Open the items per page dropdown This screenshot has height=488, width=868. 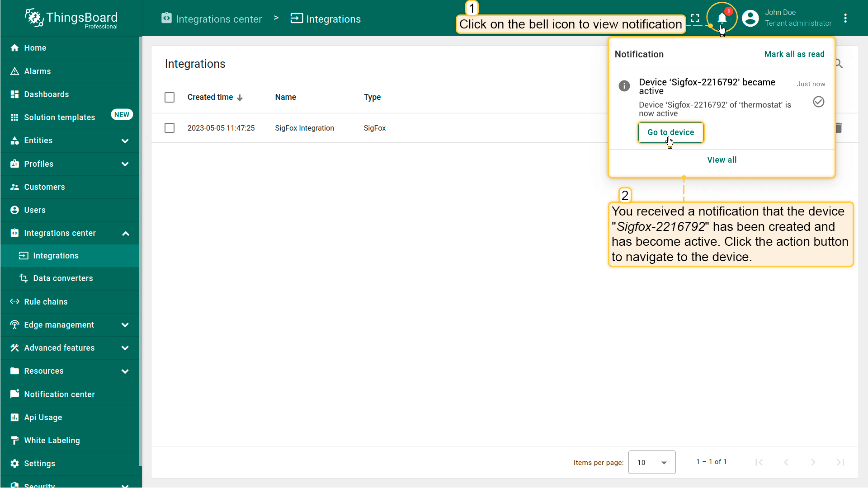(x=651, y=462)
